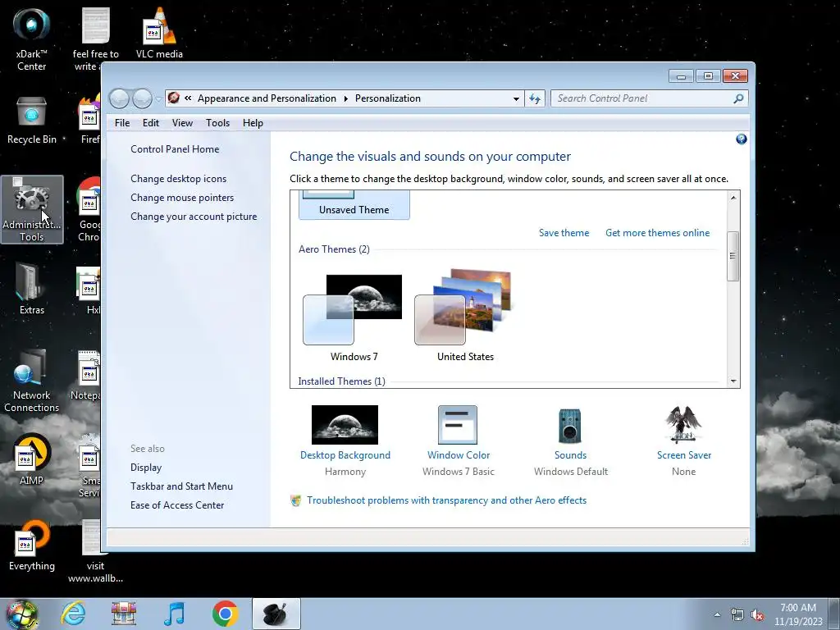This screenshot has height=630, width=840.
Task: Select the Network Connections desktop icon
Action: click(x=32, y=381)
